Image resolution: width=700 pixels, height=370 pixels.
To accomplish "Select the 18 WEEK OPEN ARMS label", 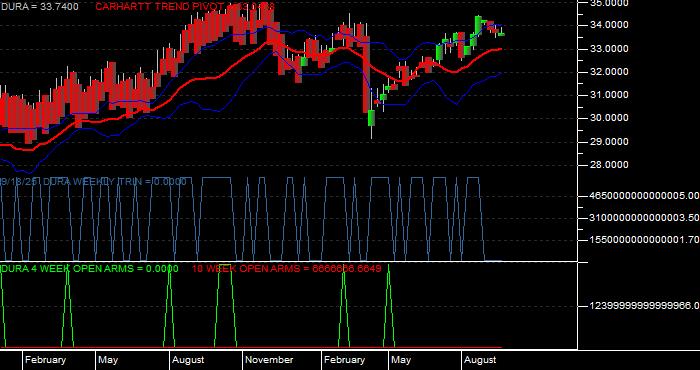I will tap(287, 269).
